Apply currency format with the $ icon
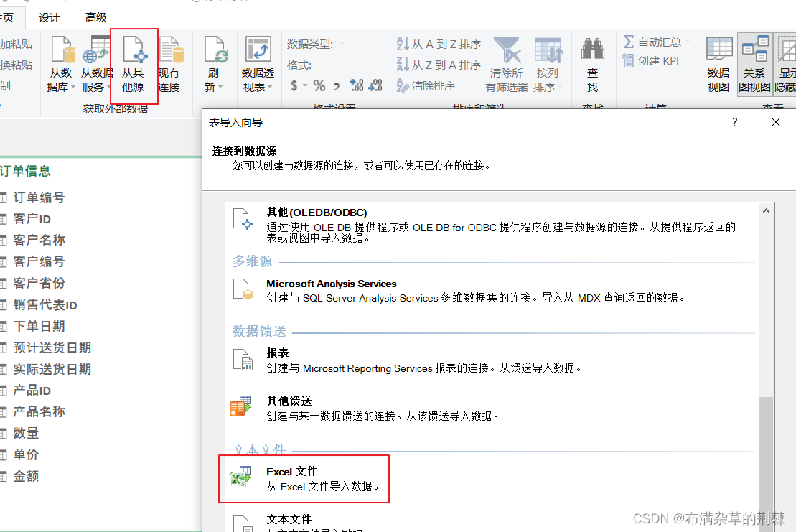 294,85
